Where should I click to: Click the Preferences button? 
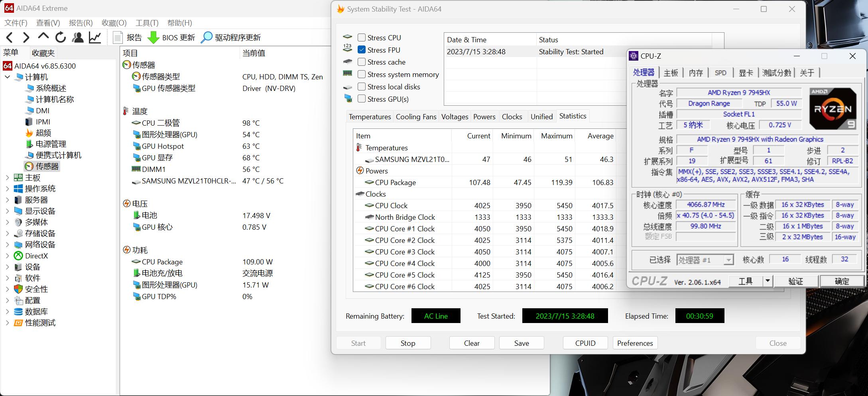635,343
